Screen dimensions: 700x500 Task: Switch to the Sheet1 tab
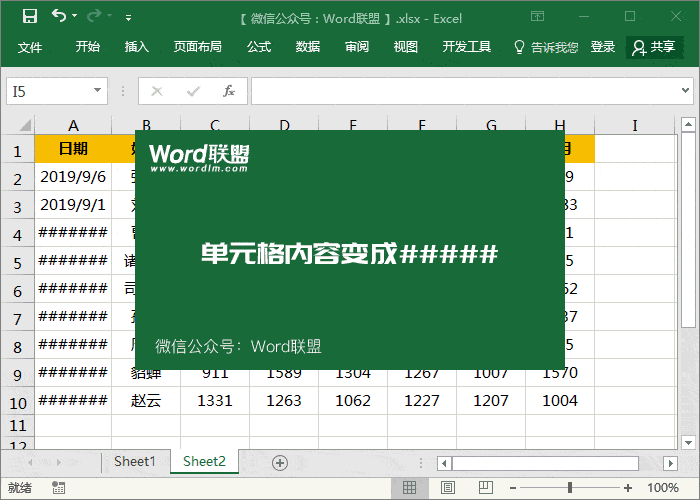point(134,461)
